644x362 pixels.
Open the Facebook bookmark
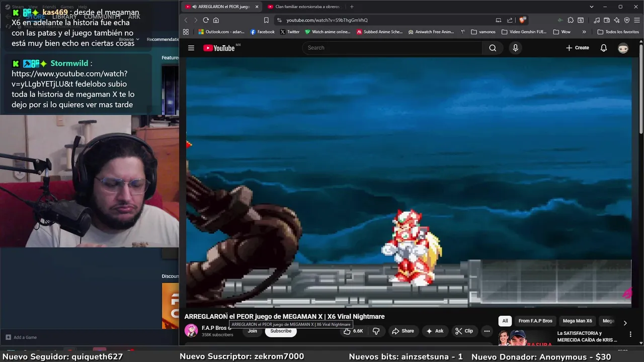(262, 32)
